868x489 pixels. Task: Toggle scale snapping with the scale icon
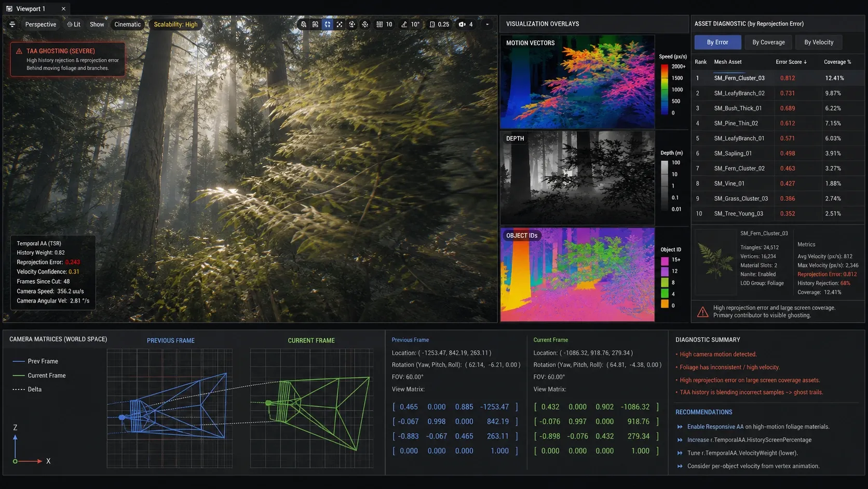pos(432,24)
